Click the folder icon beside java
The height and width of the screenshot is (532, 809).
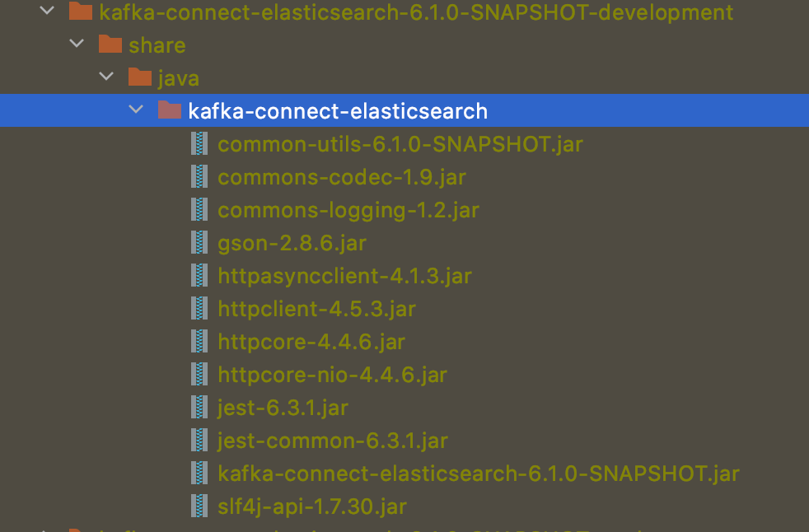tap(139, 77)
